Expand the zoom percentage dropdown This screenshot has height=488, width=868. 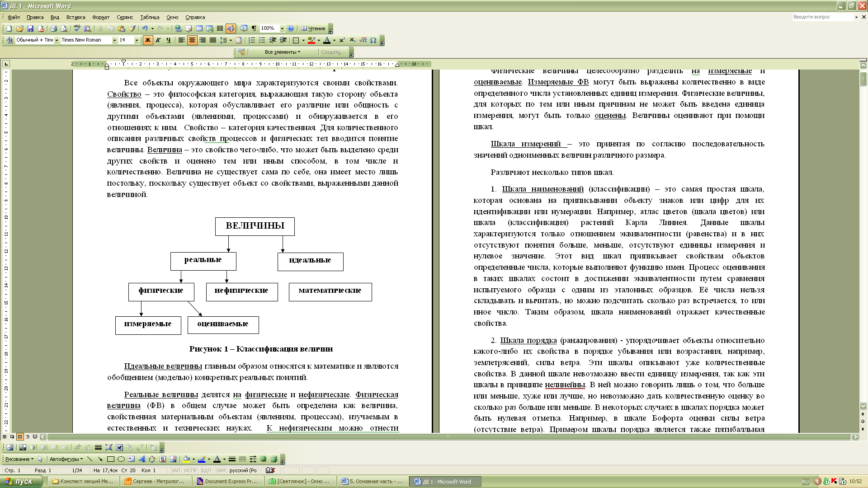click(x=282, y=28)
